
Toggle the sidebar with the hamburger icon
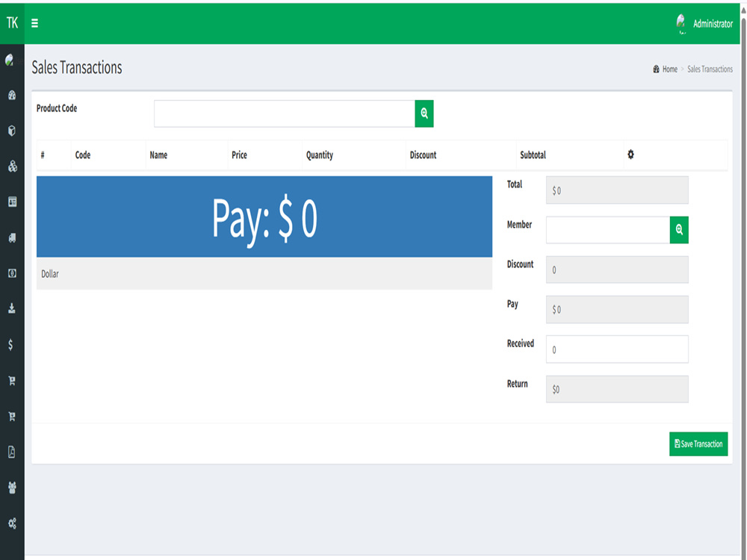[x=35, y=23]
